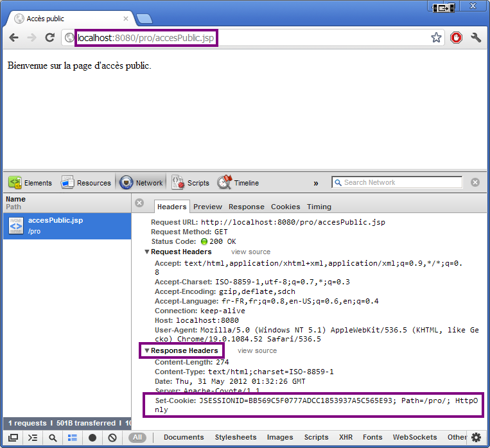Open the Timeline panel
The height and width of the screenshot is (448, 490).
point(238,183)
